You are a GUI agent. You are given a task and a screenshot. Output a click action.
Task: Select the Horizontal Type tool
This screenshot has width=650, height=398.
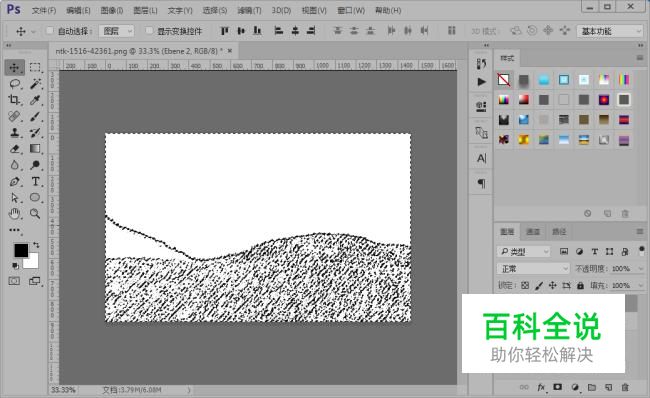point(36,182)
